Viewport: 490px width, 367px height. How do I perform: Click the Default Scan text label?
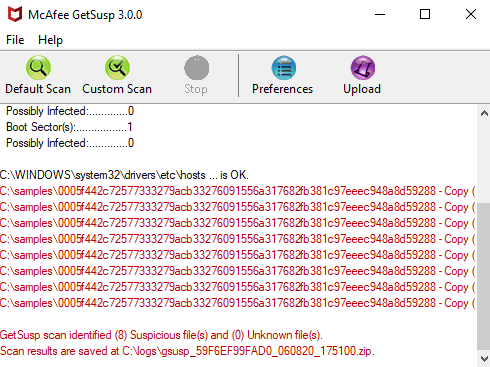(x=38, y=89)
